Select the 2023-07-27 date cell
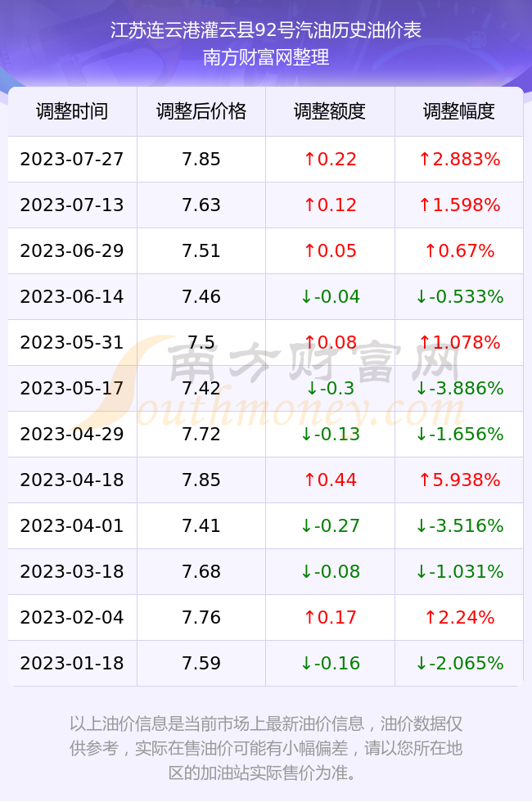Screen dimensions: 532x802 coord(72,159)
